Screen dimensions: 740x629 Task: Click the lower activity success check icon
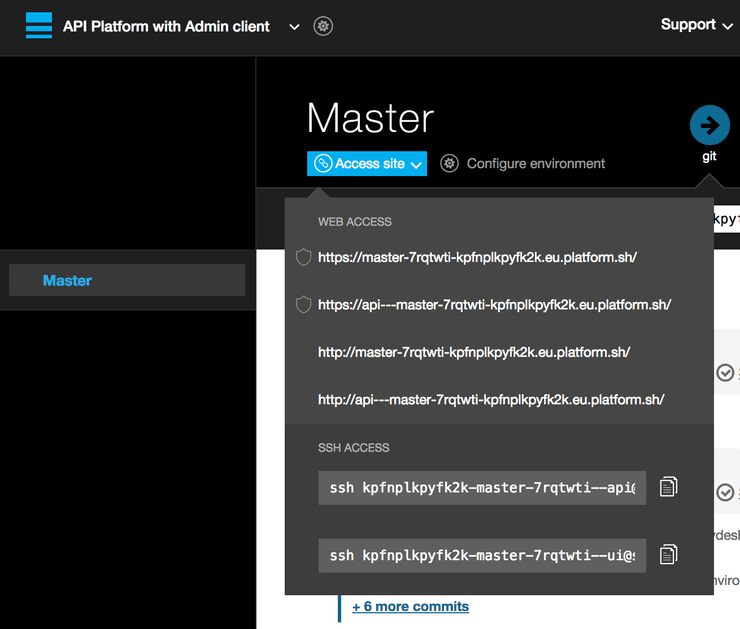pyautogui.click(x=725, y=493)
